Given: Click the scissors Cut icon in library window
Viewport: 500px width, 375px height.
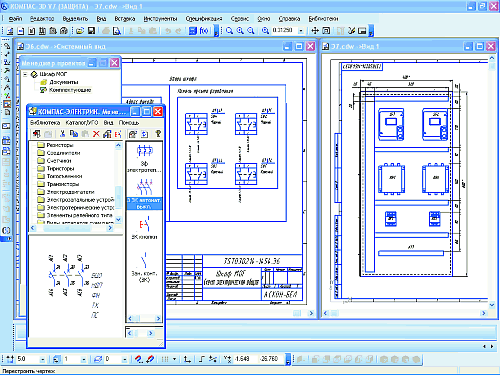Looking at the screenshot, I should click(x=62, y=134).
